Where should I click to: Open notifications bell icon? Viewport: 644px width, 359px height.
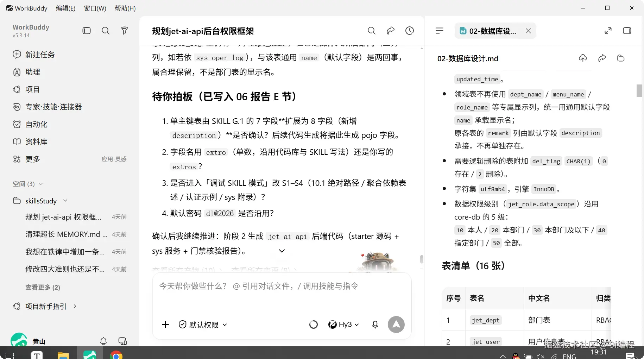click(x=103, y=341)
